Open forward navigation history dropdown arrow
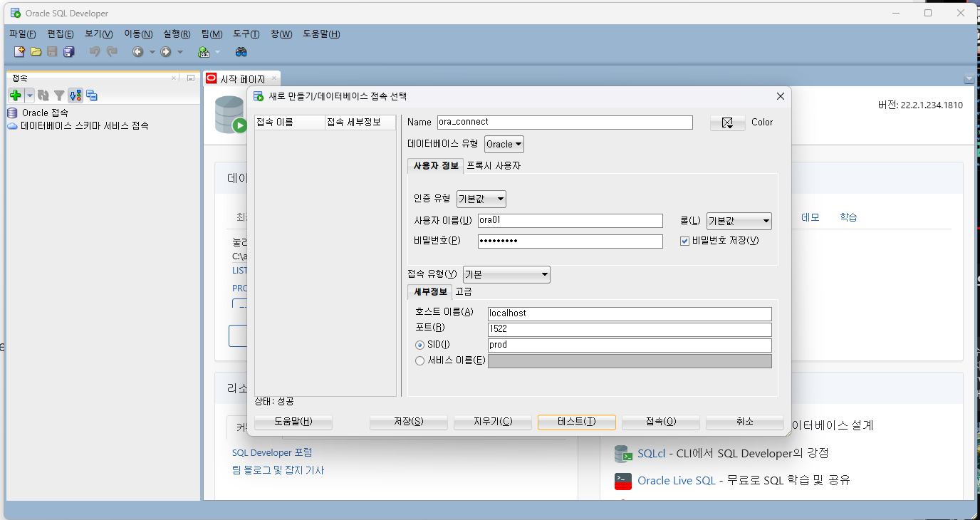980x520 pixels. coord(180,52)
